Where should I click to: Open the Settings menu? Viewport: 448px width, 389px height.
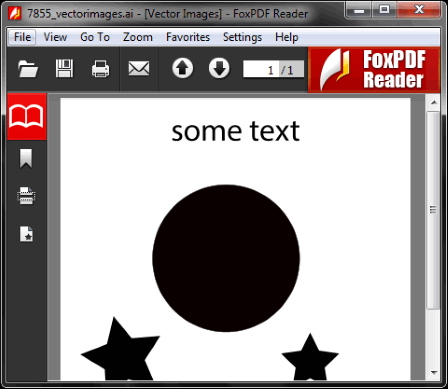pos(242,37)
